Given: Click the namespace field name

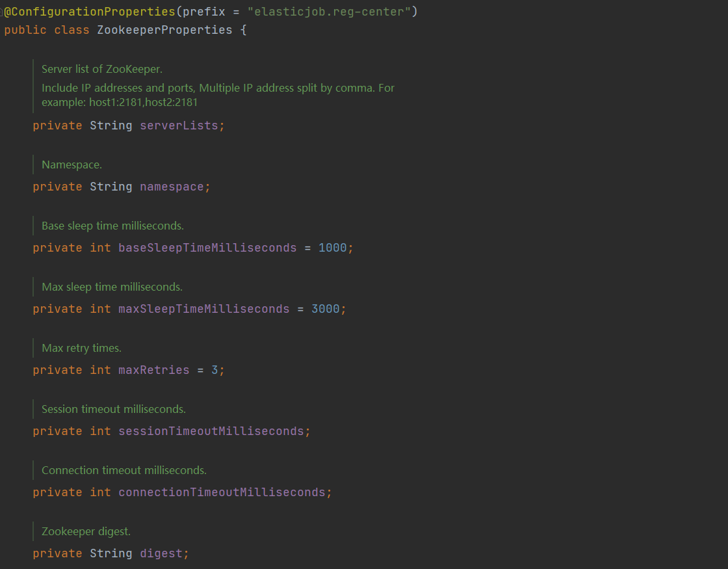Looking at the screenshot, I should (172, 187).
